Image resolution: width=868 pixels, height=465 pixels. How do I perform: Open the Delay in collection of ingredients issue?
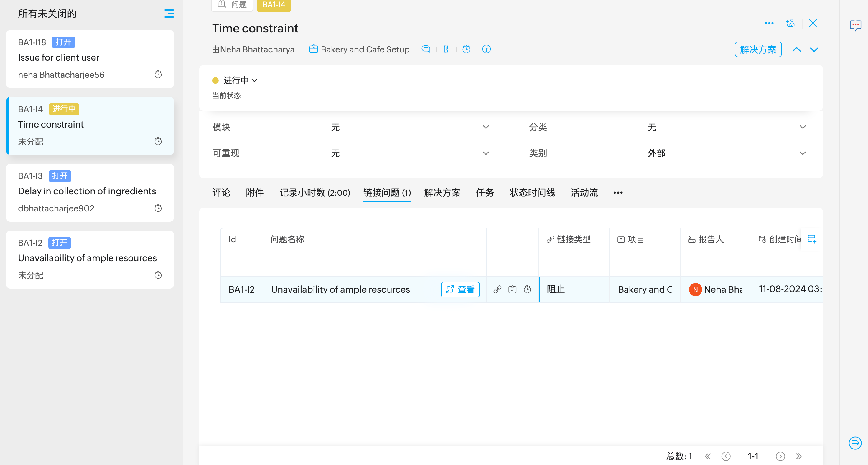(x=87, y=191)
